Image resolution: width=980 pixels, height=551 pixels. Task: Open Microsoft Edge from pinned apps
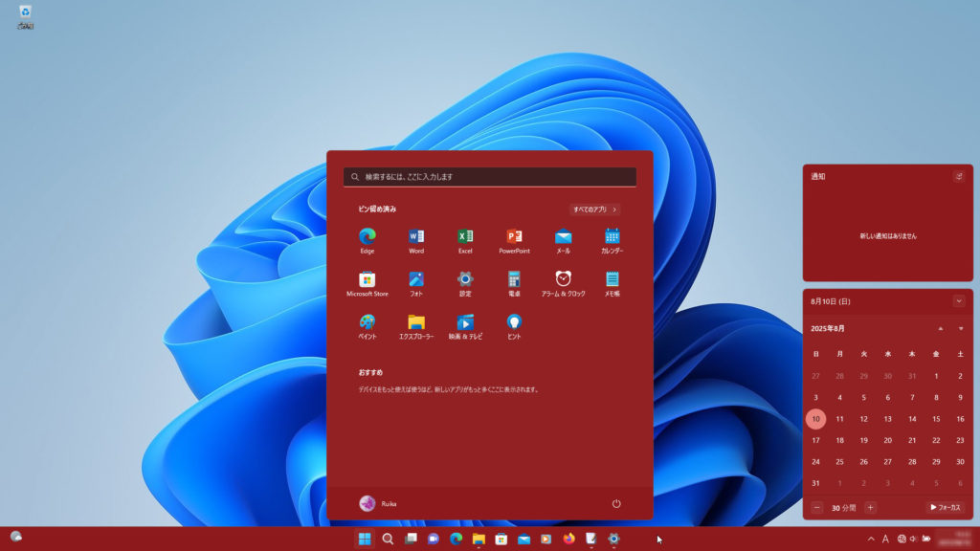(367, 236)
